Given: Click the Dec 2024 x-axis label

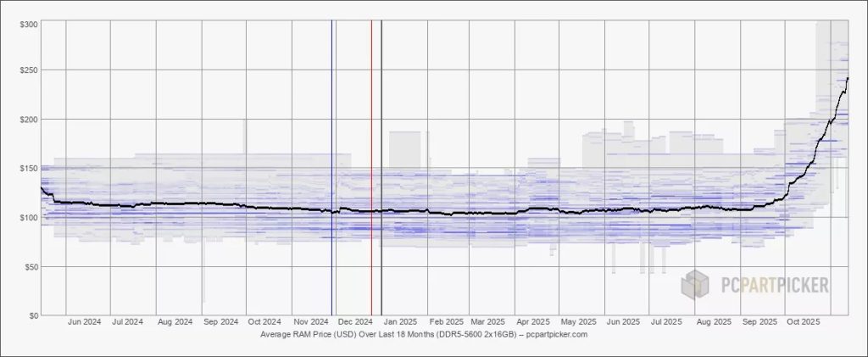Looking at the screenshot, I should 355,322.
